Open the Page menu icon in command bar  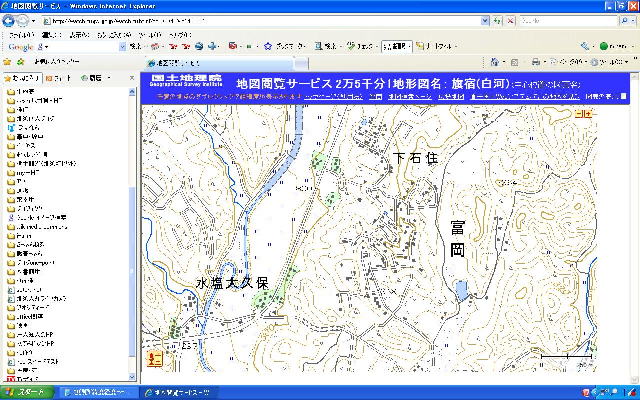tap(553, 62)
